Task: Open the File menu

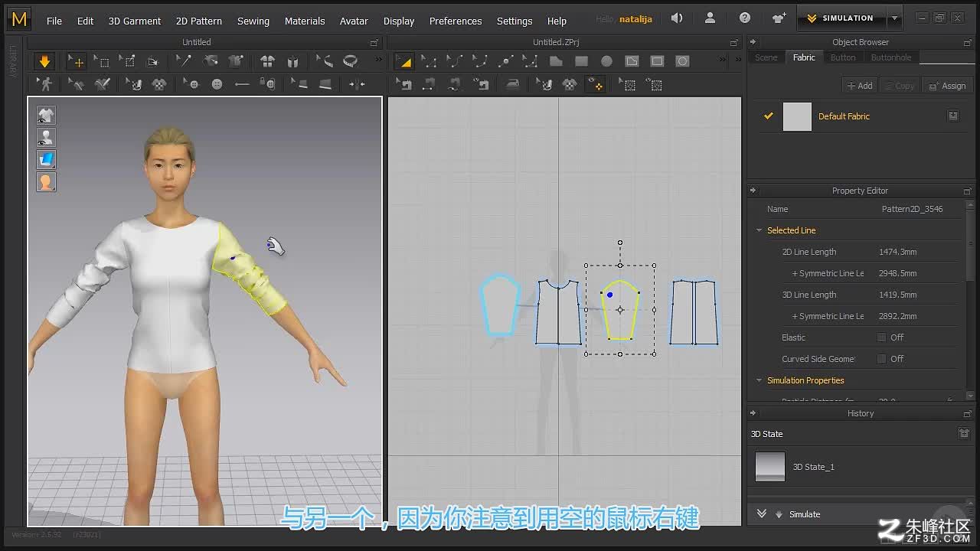Action: tap(54, 21)
